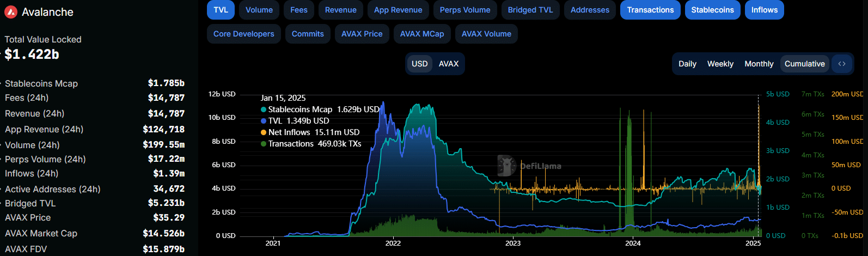The image size is (868, 256).
Task: Show Perps Volume on the chart
Action: click(464, 10)
